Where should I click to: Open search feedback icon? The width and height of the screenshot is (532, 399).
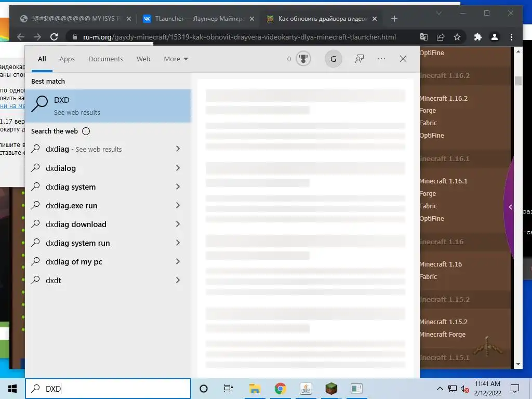click(x=360, y=59)
